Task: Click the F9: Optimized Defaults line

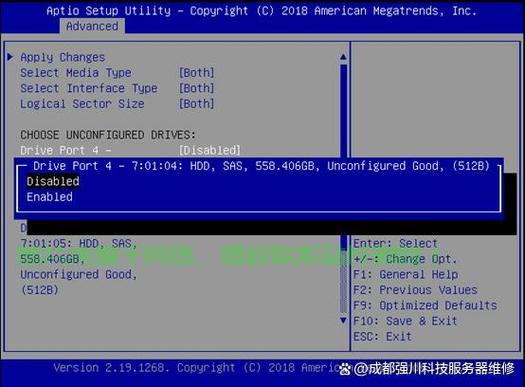Action: (x=425, y=305)
